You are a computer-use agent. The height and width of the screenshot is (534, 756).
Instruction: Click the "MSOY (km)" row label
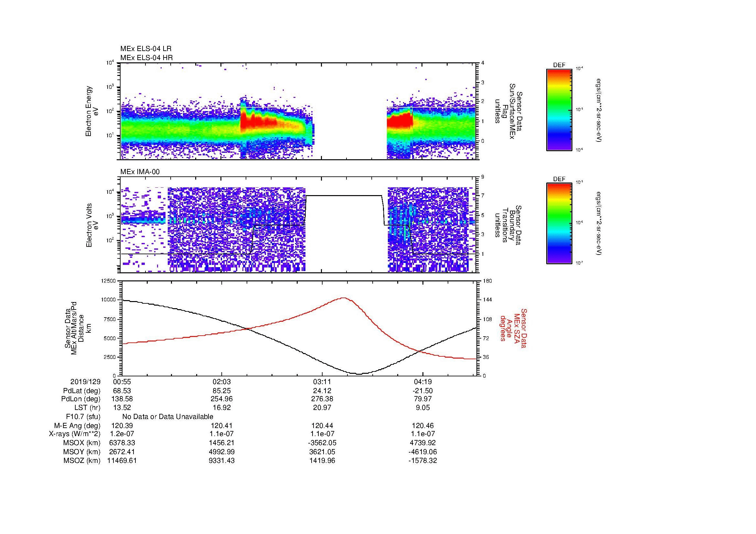pos(82,452)
